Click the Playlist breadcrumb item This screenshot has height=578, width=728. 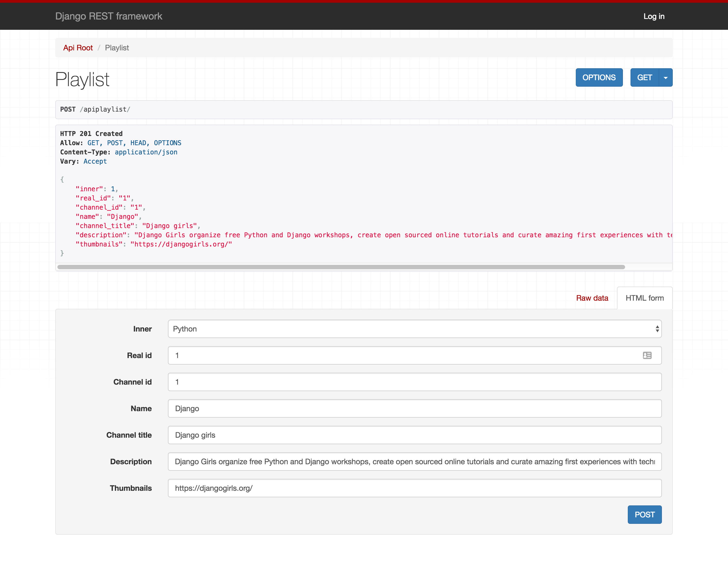coord(117,48)
